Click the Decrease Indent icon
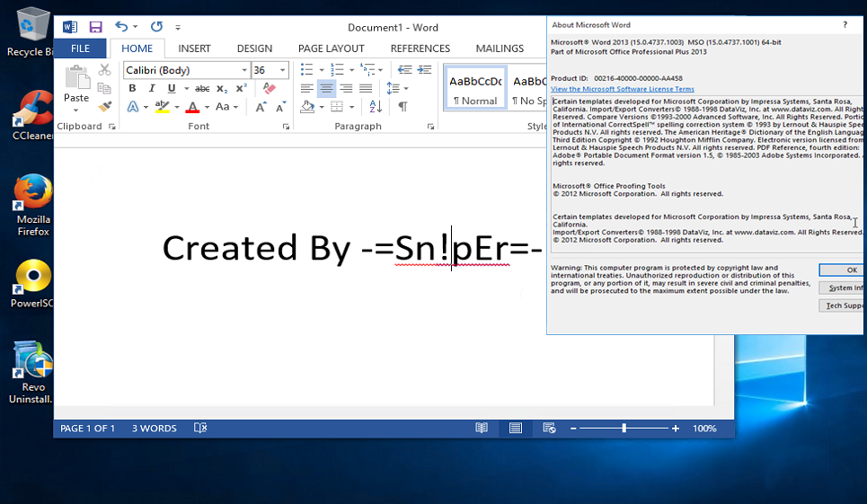867x504 pixels. click(404, 70)
